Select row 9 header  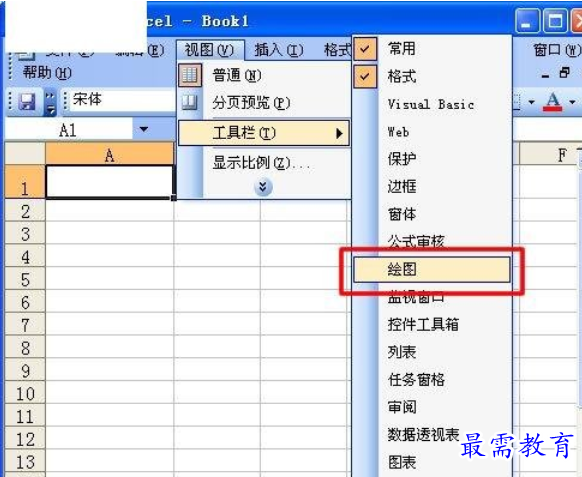[25, 370]
